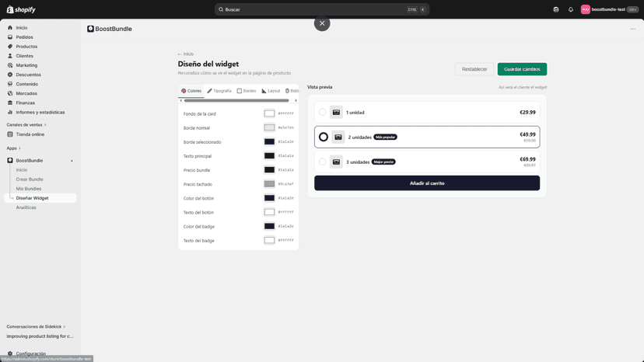Viewport: 644px width, 362px height.
Task: Open the store view icon in top bar
Action: [555, 9]
